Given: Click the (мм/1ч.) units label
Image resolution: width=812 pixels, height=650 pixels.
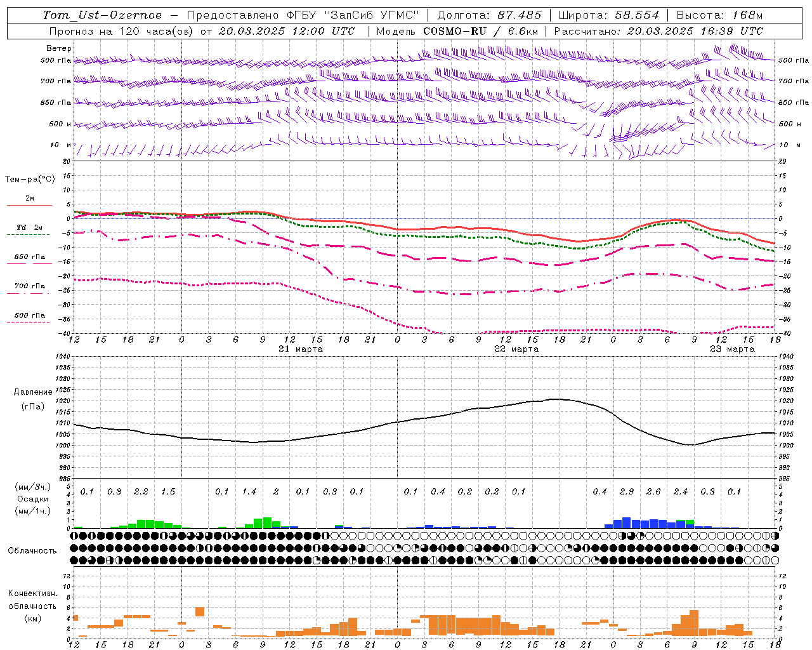Looking at the screenshot, I should (x=32, y=511).
